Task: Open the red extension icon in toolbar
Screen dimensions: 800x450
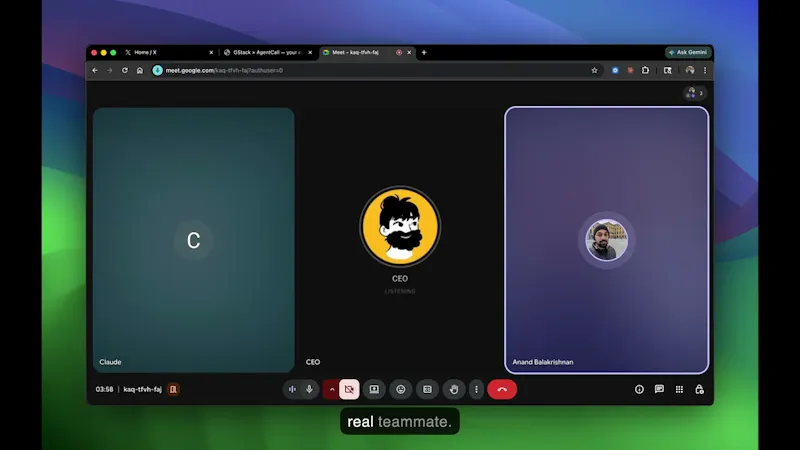Action: point(630,70)
